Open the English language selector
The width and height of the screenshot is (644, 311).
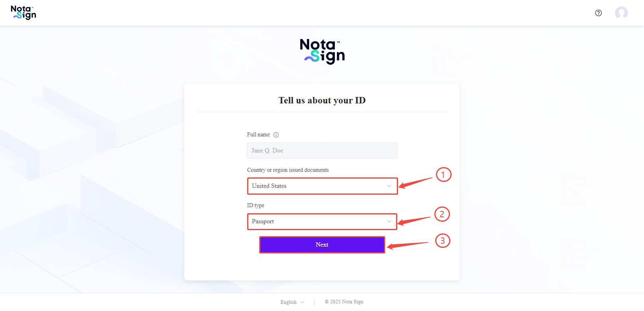tap(292, 302)
